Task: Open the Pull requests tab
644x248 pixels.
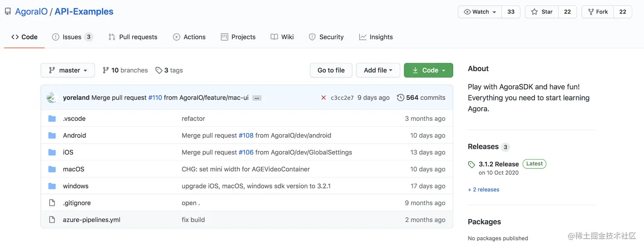Action: tap(133, 37)
